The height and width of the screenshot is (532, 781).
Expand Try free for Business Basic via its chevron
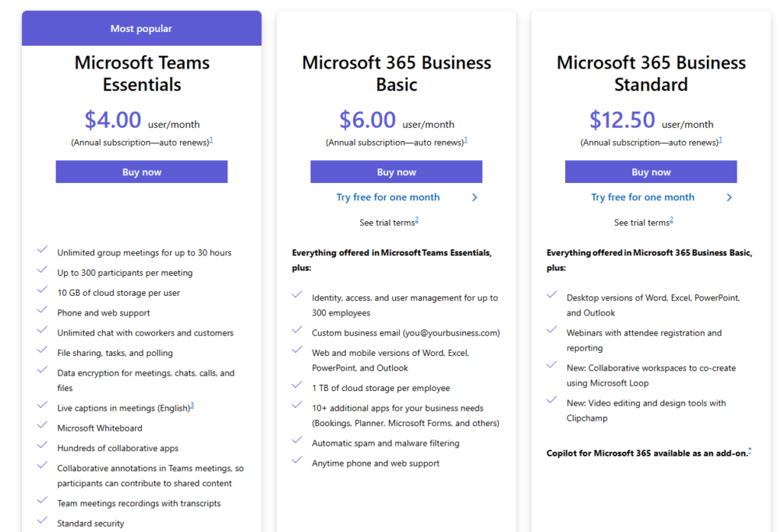point(474,197)
